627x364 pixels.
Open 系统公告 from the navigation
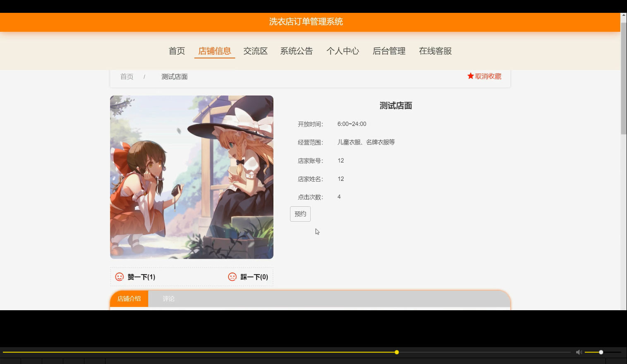pyautogui.click(x=297, y=50)
